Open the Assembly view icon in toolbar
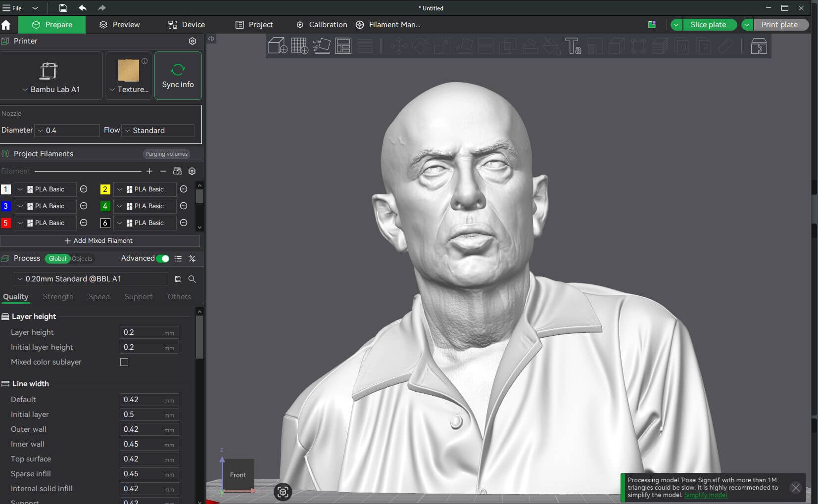The width and height of the screenshot is (818, 504). (x=759, y=46)
